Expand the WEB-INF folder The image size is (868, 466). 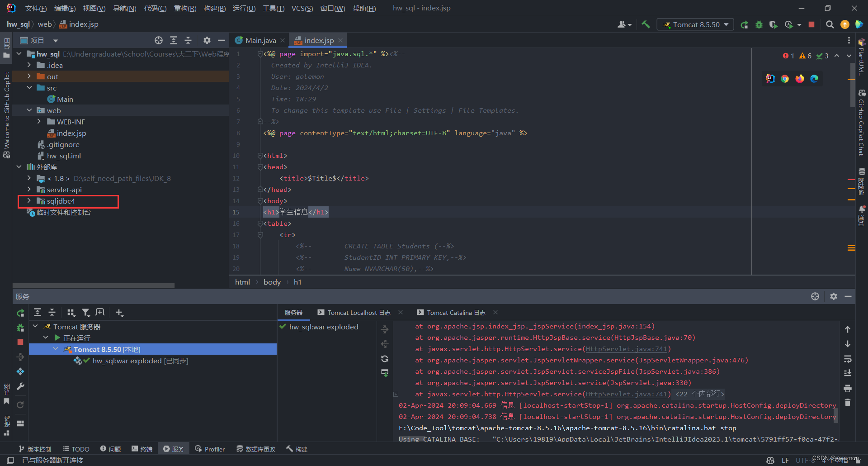pyautogui.click(x=39, y=122)
